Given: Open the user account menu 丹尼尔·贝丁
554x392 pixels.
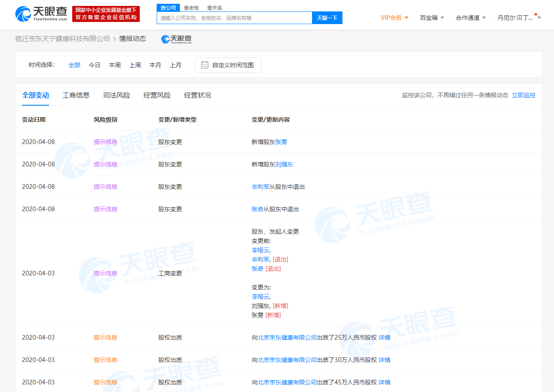Looking at the screenshot, I should click(x=519, y=18).
